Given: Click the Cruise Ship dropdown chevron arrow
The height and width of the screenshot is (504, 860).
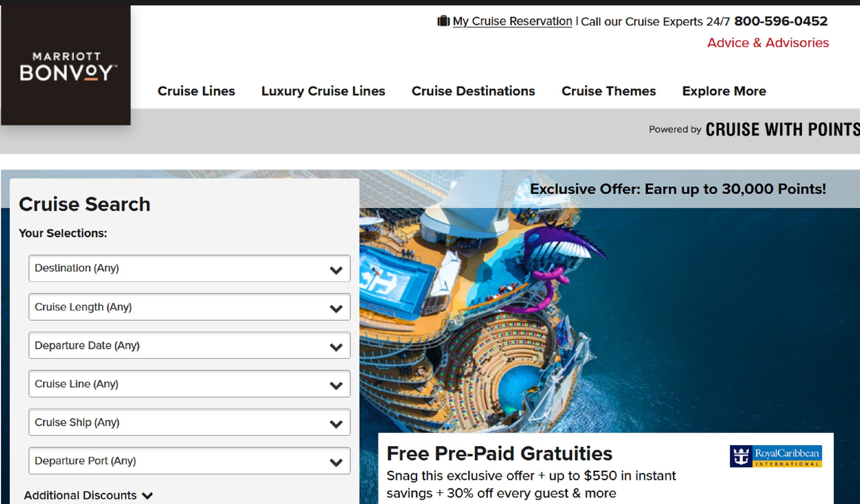Looking at the screenshot, I should (x=336, y=424).
